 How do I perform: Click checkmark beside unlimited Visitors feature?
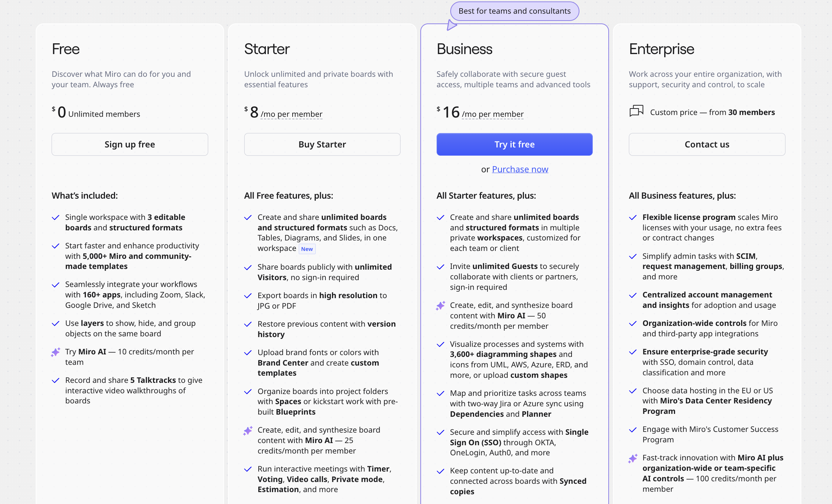click(x=248, y=268)
